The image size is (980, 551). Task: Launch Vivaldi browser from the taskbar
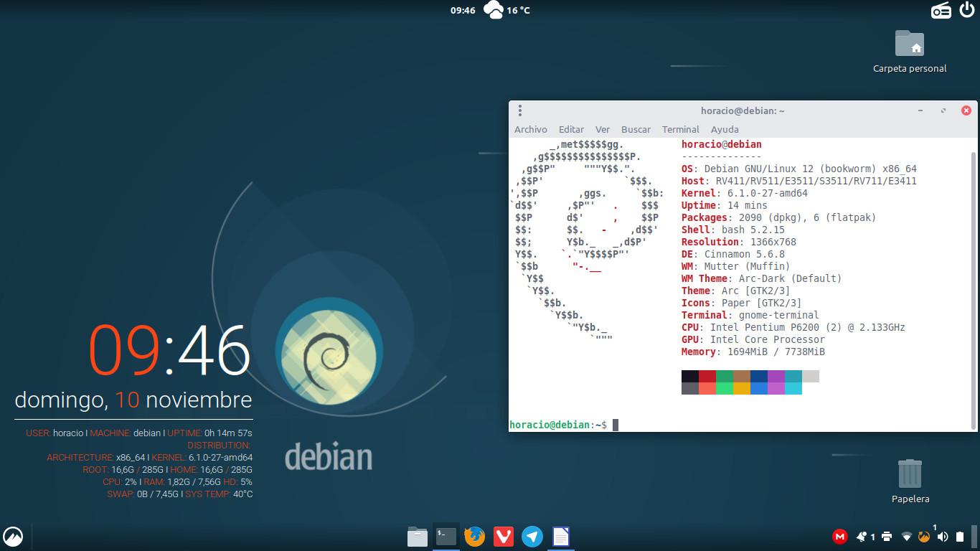(504, 536)
